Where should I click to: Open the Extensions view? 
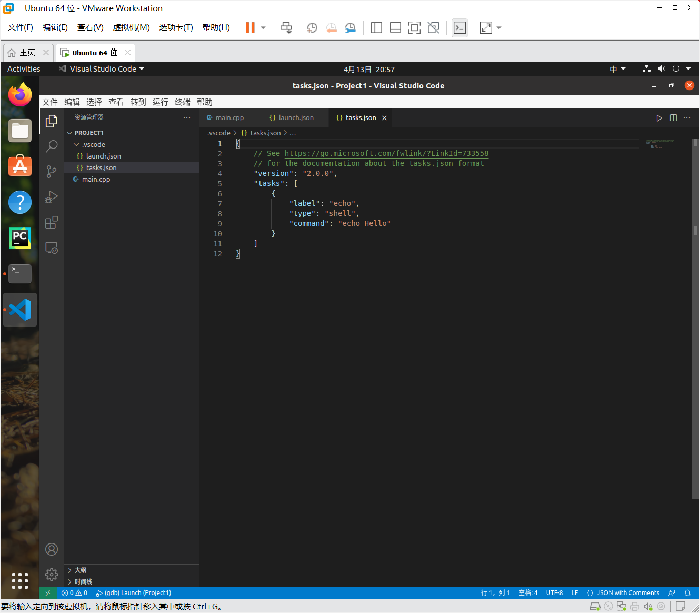coord(52,222)
